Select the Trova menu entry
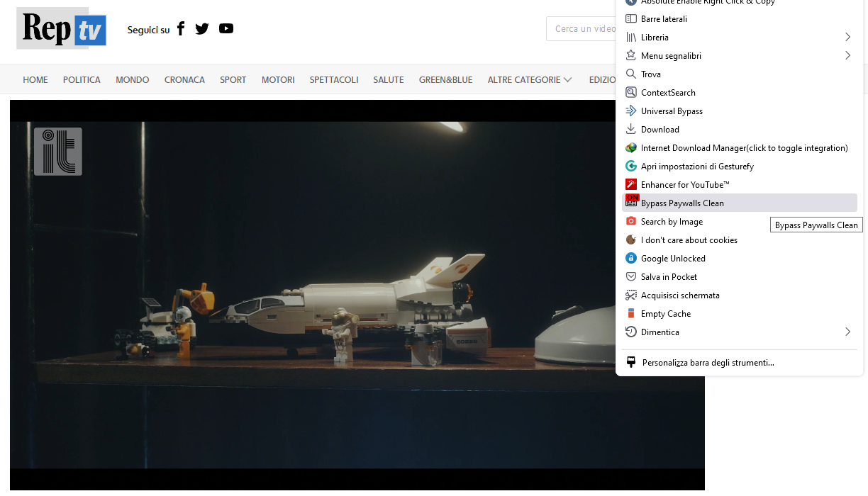The width and height of the screenshot is (868, 496). point(740,74)
